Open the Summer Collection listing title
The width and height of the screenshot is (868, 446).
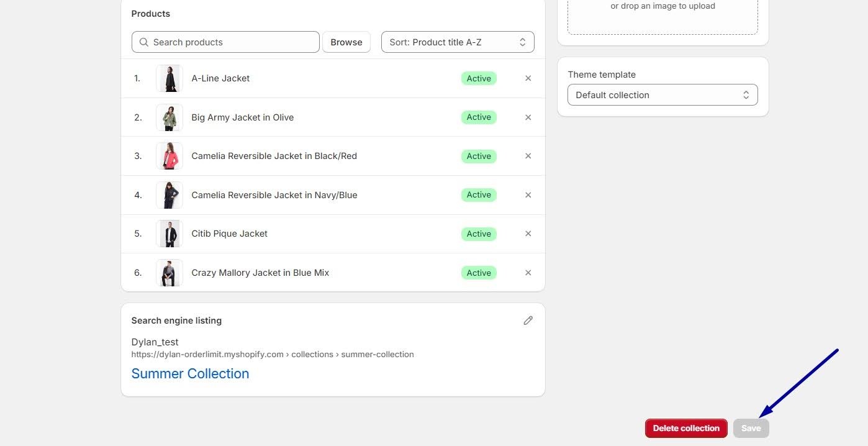(190, 373)
